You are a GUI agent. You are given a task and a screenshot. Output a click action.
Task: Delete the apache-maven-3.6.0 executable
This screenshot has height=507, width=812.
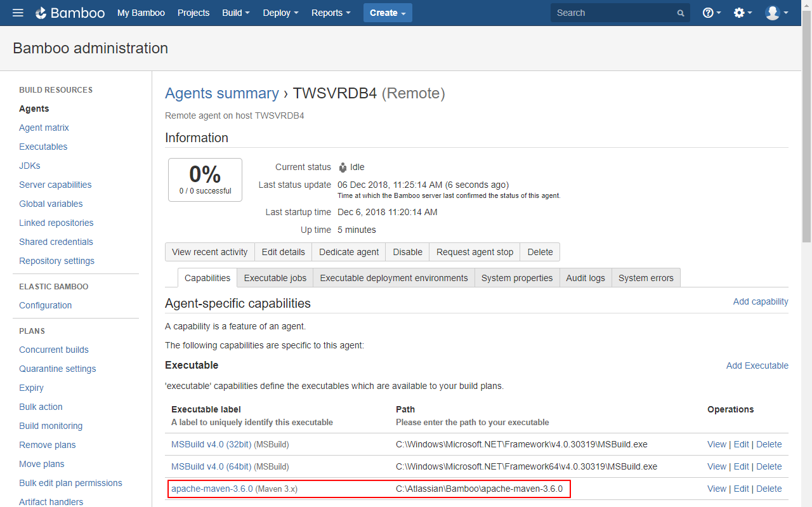pyautogui.click(x=769, y=489)
